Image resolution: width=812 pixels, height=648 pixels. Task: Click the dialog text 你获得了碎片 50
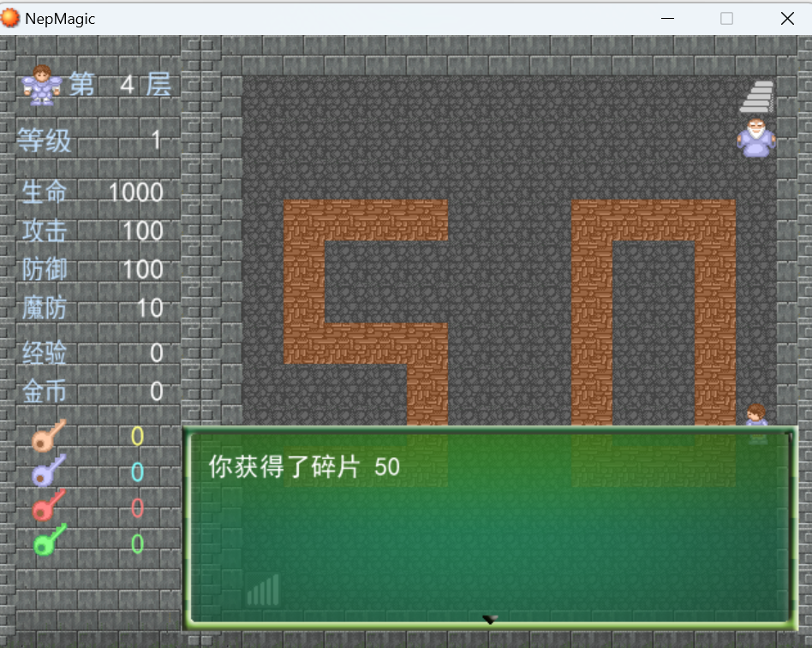(304, 467)
